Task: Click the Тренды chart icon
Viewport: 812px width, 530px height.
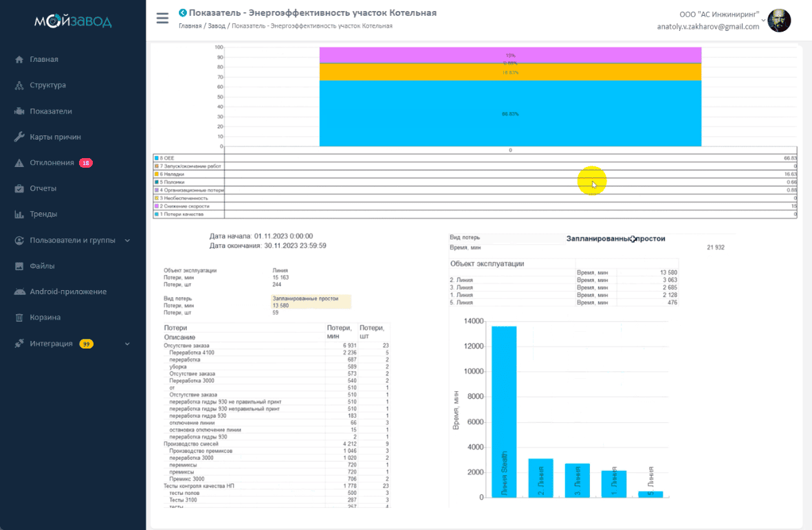Action: click(19, 214)
